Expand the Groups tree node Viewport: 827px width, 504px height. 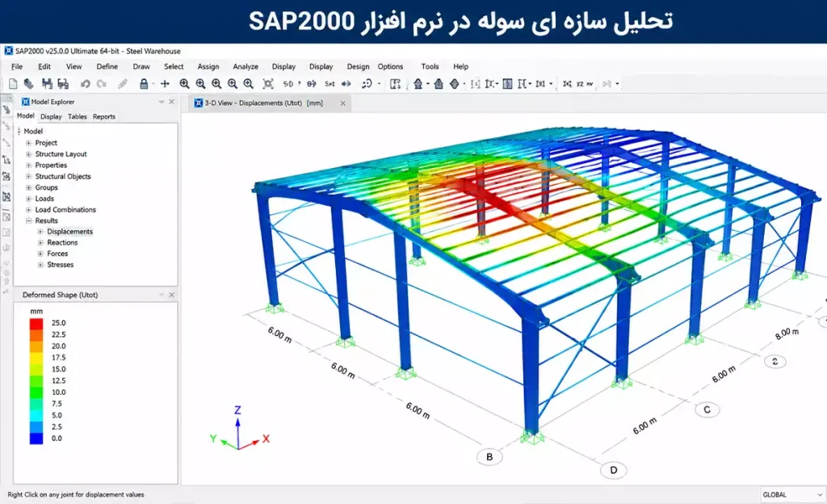tap(28, 187)
